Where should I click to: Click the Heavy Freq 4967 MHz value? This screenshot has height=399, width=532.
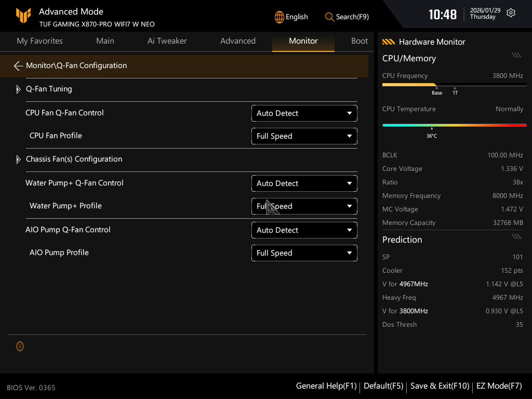[x=508, y=298]
